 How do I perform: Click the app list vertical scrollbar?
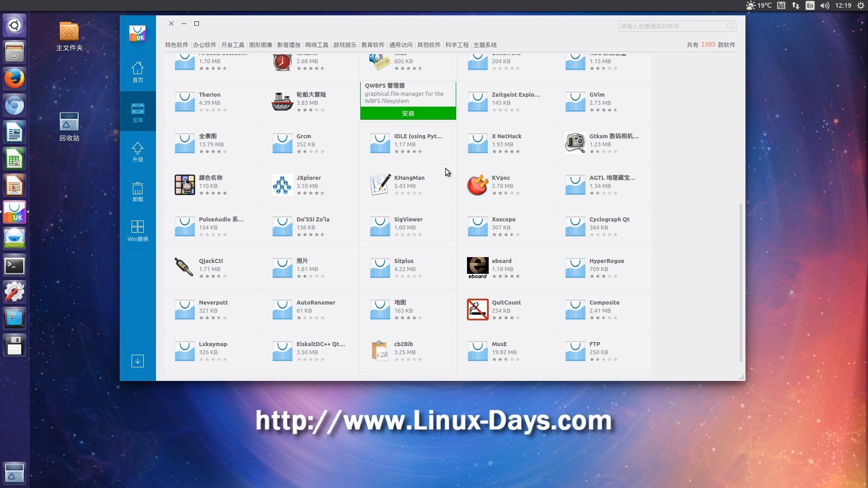(741, 282)
